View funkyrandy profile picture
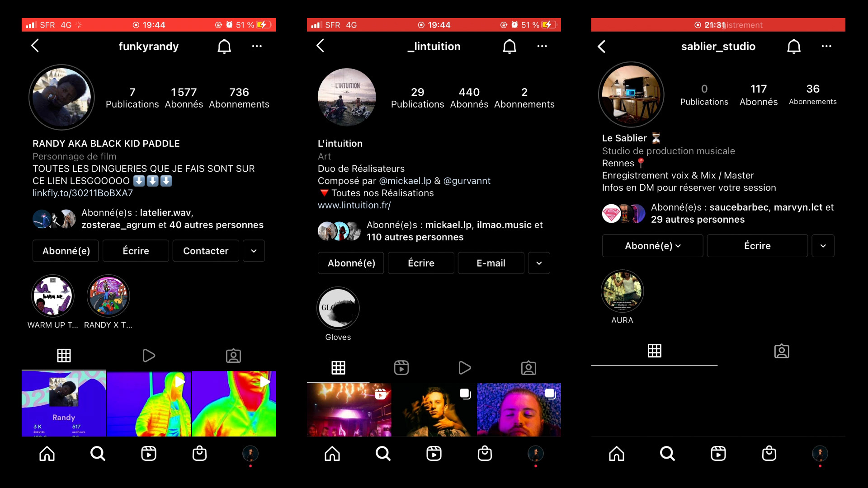 coord(61,97)
